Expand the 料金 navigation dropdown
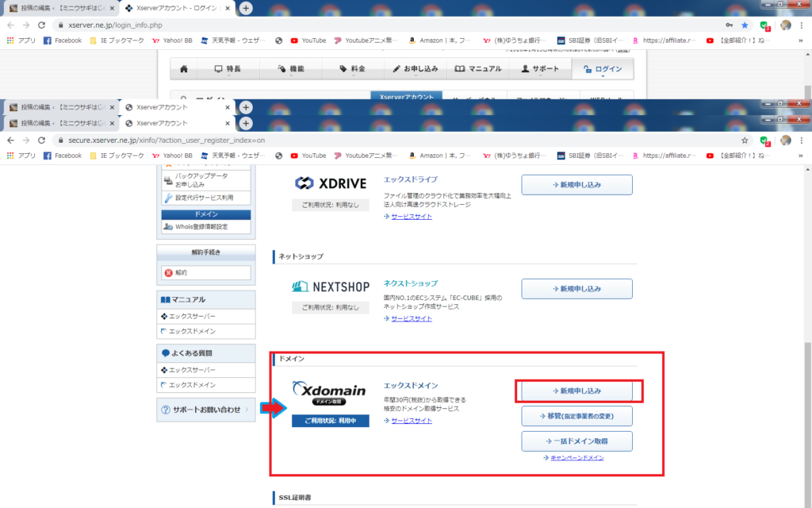The width and height of the screenshot is (812, 508). (353, 69)
